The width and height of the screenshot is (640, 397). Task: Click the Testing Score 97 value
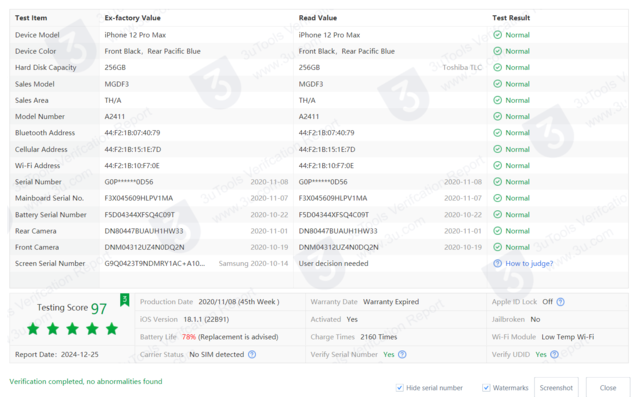pos(99,308)
